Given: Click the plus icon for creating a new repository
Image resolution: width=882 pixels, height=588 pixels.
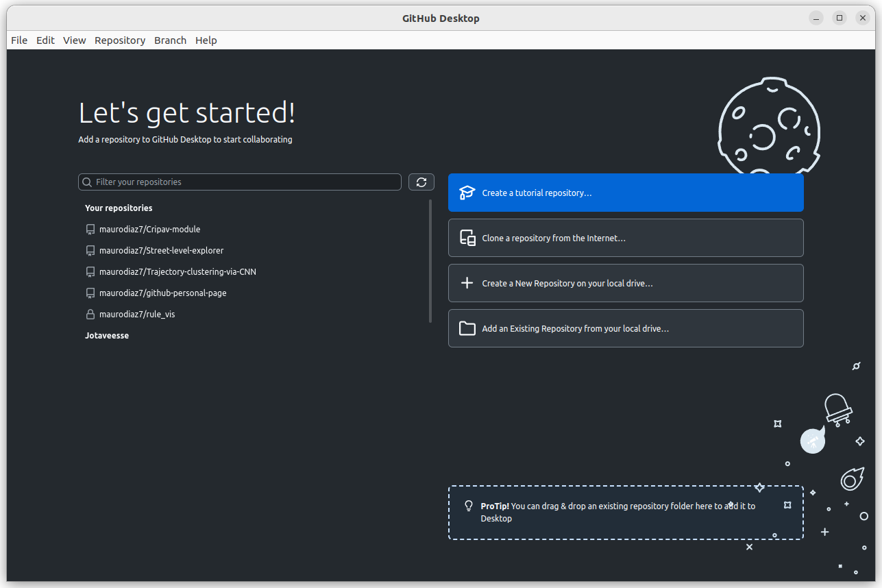Looking at the screenshot, I should pos(467,282).
